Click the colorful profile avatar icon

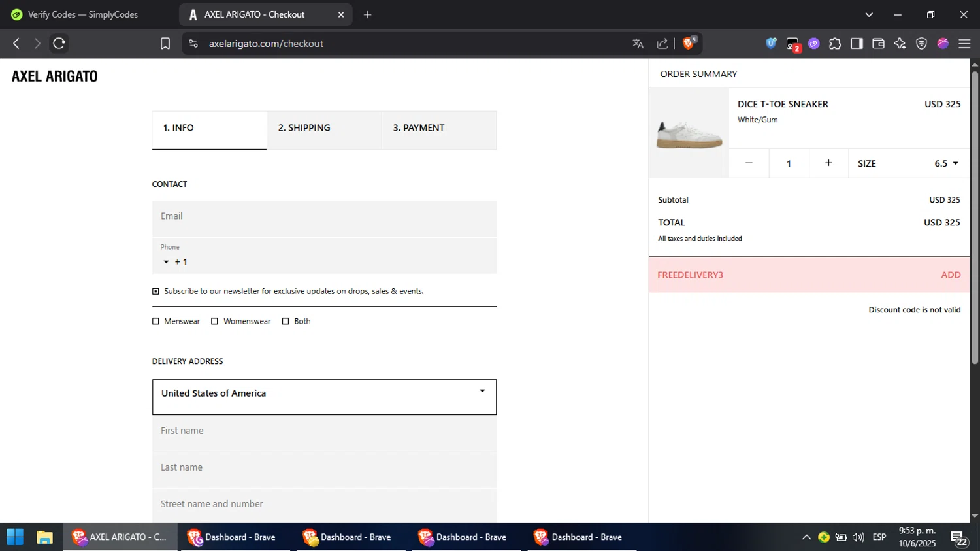[x=943, y=44]
